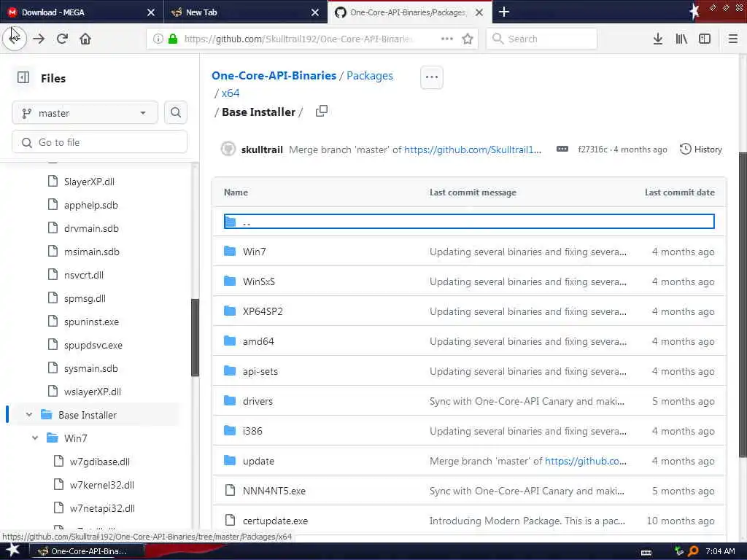
Task: Click the browser Search box
Action: [x=542, y=39]
